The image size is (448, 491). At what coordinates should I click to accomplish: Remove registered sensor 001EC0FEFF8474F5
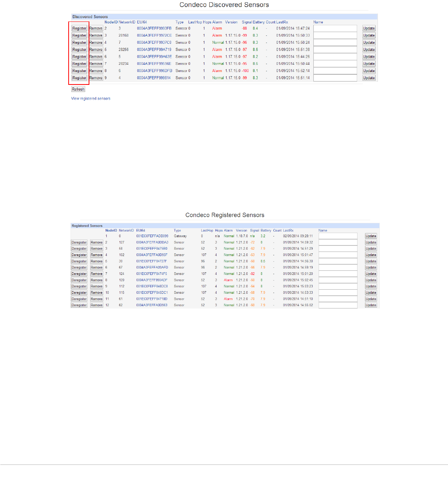pyautogui.click(x=97, y=274)
